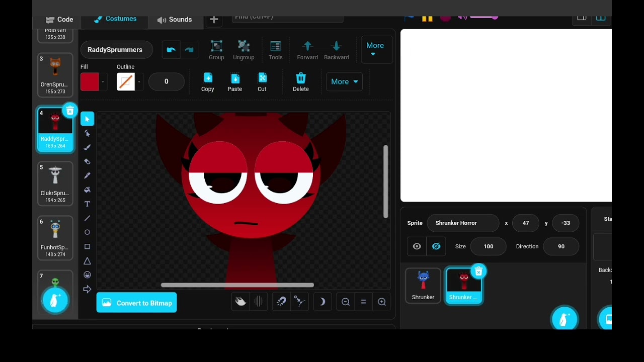Ungroup the selected shapes

[244, 50]
